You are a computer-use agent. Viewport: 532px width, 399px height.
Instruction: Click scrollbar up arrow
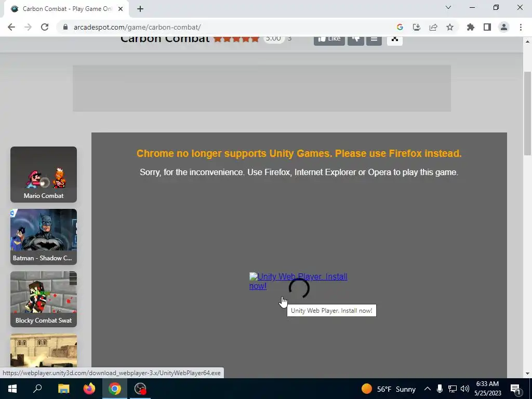pyautogui.click(x=527, y=42)
